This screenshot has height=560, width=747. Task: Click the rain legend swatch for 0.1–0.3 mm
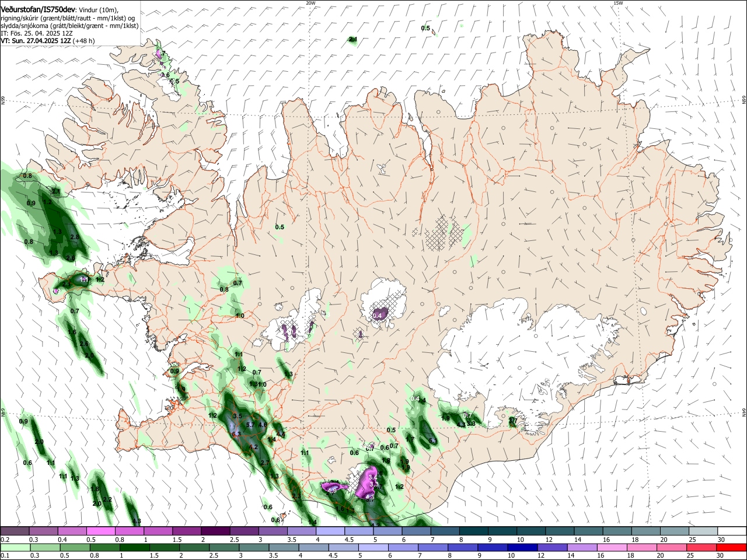15,547
